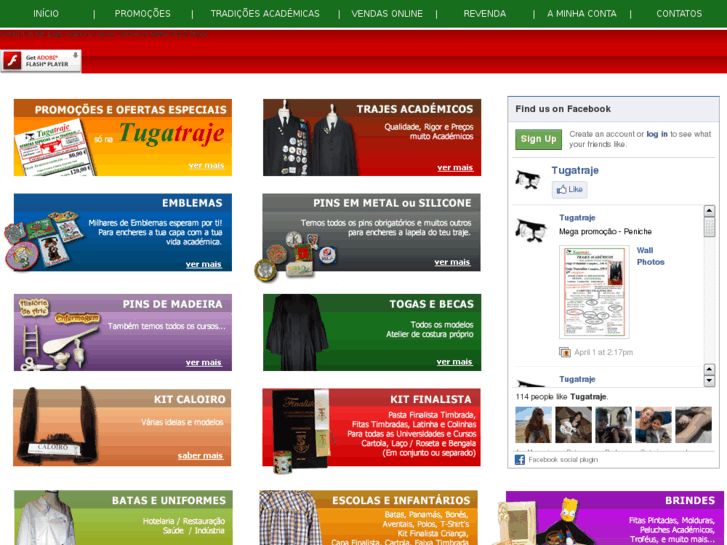
Task: Click the photo icon beside April 1 timestamp
Action: click(564, 353)
